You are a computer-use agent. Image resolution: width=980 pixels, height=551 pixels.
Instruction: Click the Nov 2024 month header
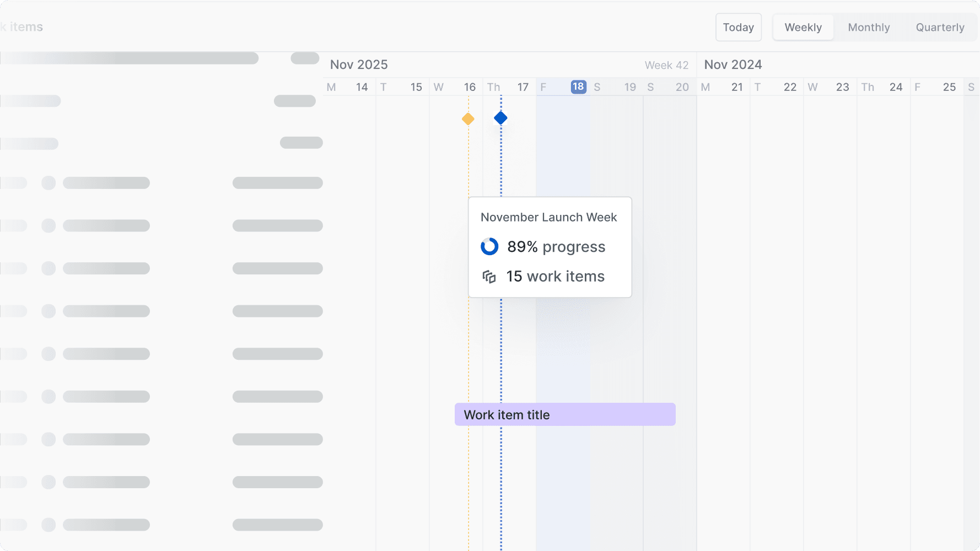click(733, 64)
